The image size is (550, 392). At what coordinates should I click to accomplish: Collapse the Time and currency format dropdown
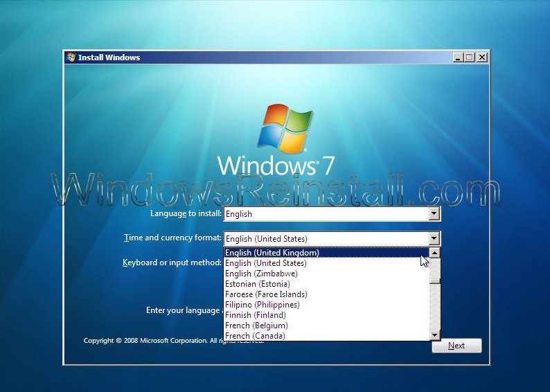434,239
